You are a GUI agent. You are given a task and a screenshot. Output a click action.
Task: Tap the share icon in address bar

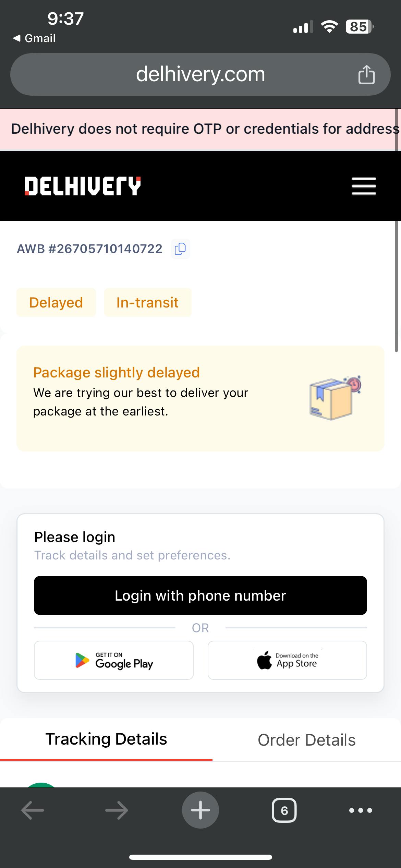366,74
